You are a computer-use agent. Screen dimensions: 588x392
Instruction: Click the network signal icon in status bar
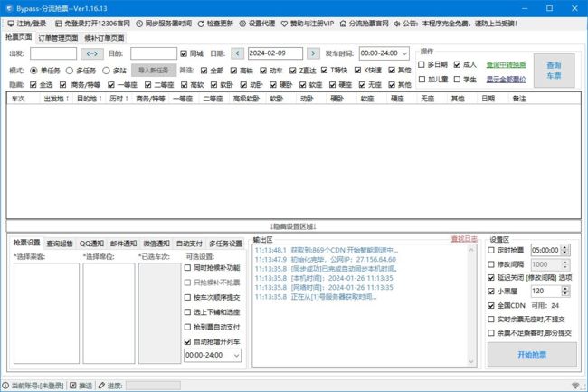pyautogui.click(x=575, y=386)
